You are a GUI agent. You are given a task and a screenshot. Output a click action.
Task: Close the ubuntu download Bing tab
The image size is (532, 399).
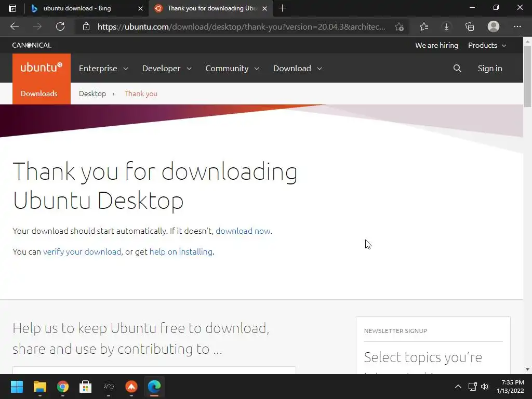click(140, 8)
